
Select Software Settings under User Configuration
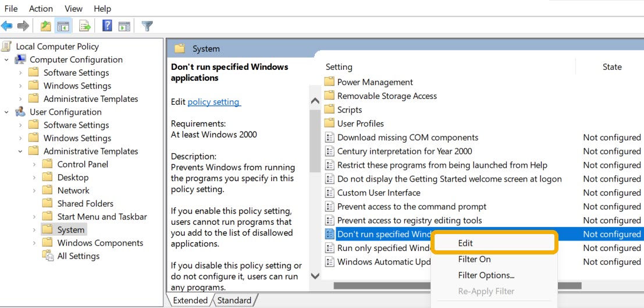click(76, 125)
